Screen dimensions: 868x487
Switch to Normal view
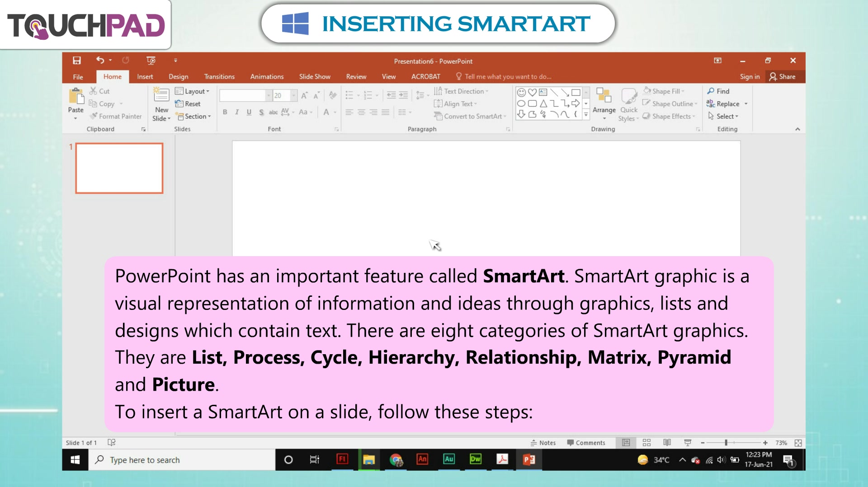tap(626, 443)
